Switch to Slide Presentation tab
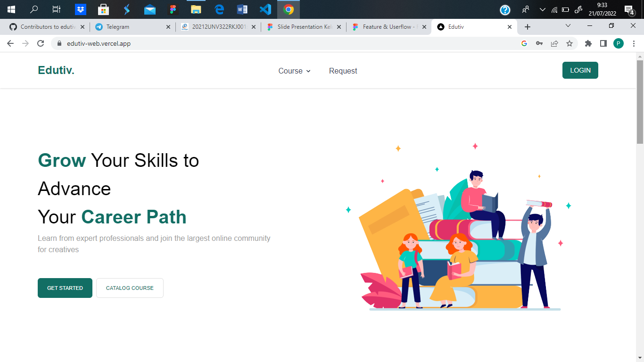Image resolution: width=644 pixels, height=362 pixels. tap(304, 27)
